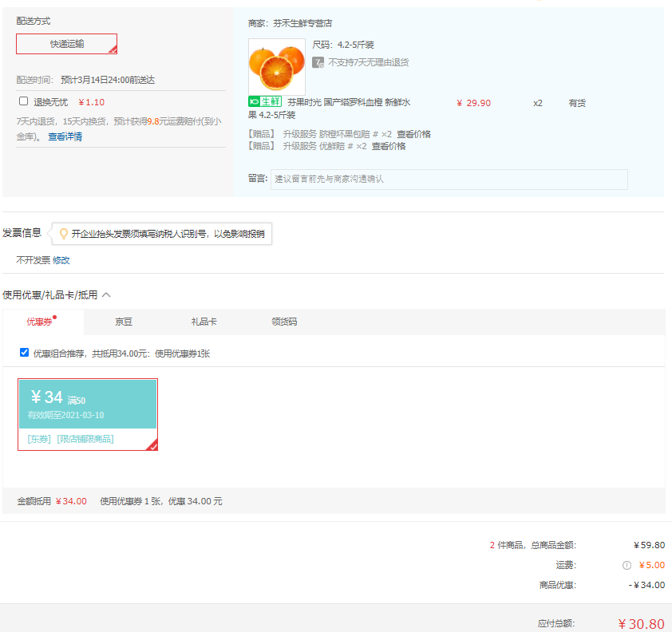Switch to the 礼品卡 tab

(x=204, y=322)
